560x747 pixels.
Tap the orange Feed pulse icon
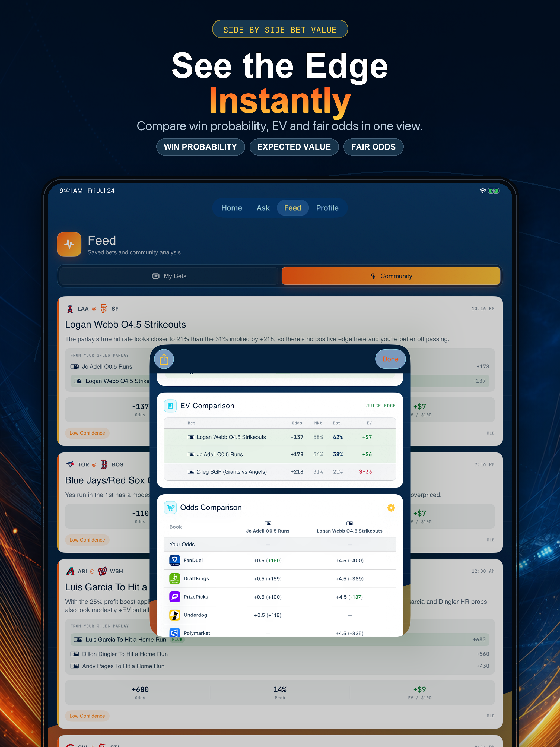[69, 244]
